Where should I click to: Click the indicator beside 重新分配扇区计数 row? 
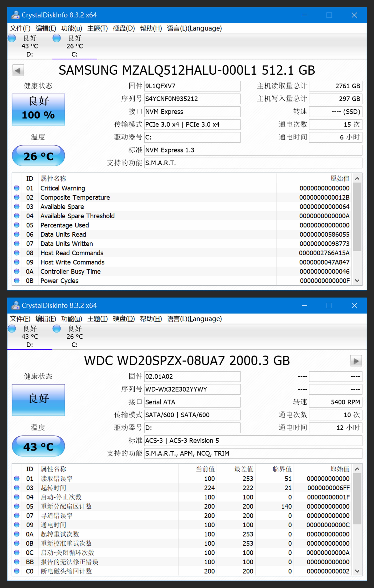tap(17, 506)
